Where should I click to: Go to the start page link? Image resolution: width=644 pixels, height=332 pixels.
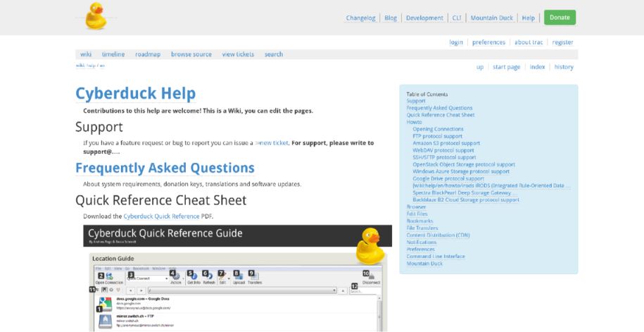coord(507,67)
